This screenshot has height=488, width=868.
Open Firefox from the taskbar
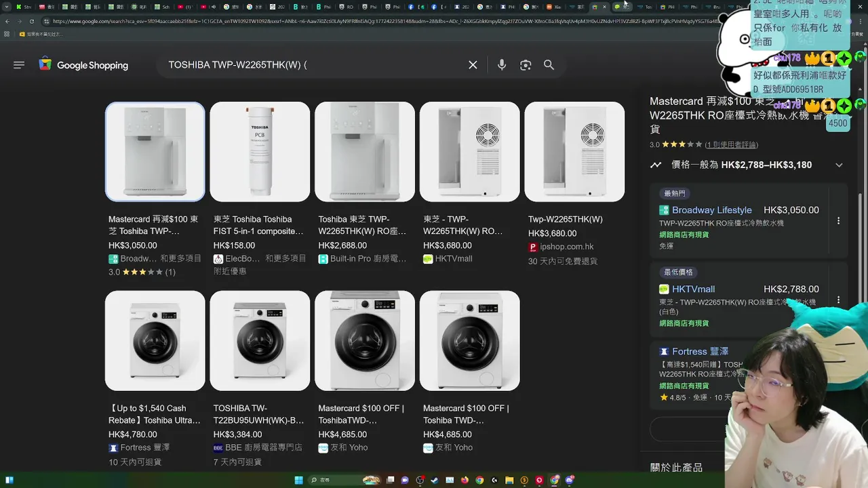point(465,480)
